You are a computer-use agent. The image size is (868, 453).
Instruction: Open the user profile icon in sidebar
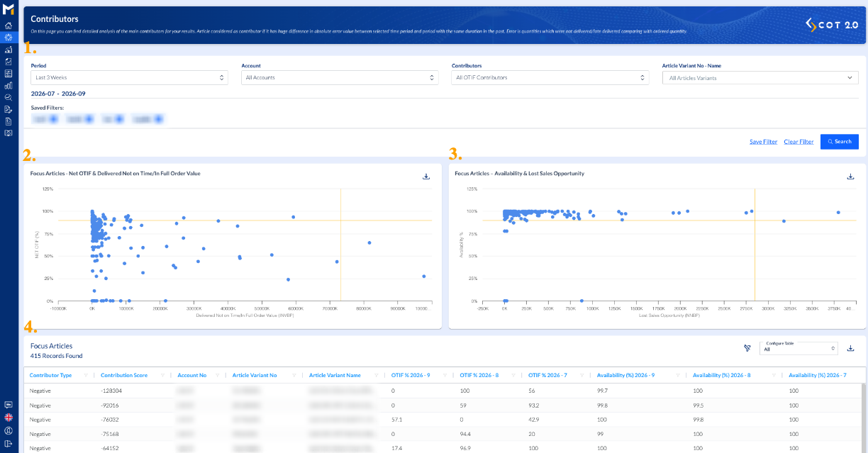coord(9,430)
